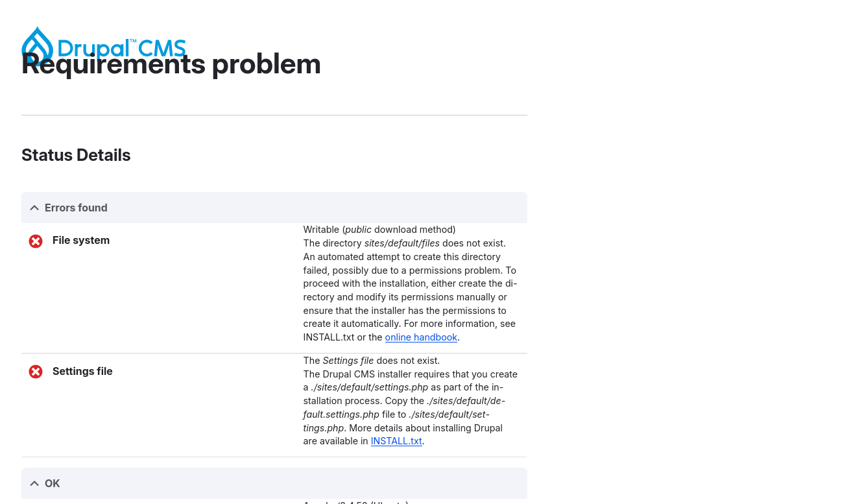The width and height of the screenshot is (862, 504).
Task: Click the Status Details heading
Action: (x=76, y=155)
